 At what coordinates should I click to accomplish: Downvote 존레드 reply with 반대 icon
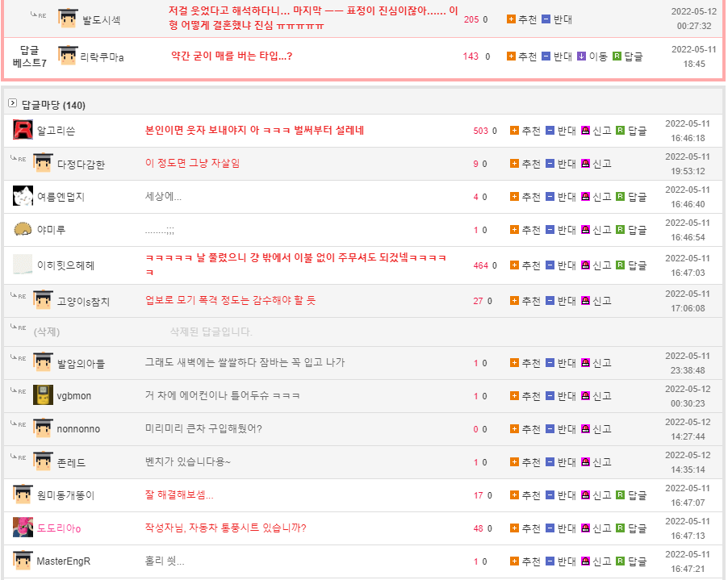click(550, 461)
